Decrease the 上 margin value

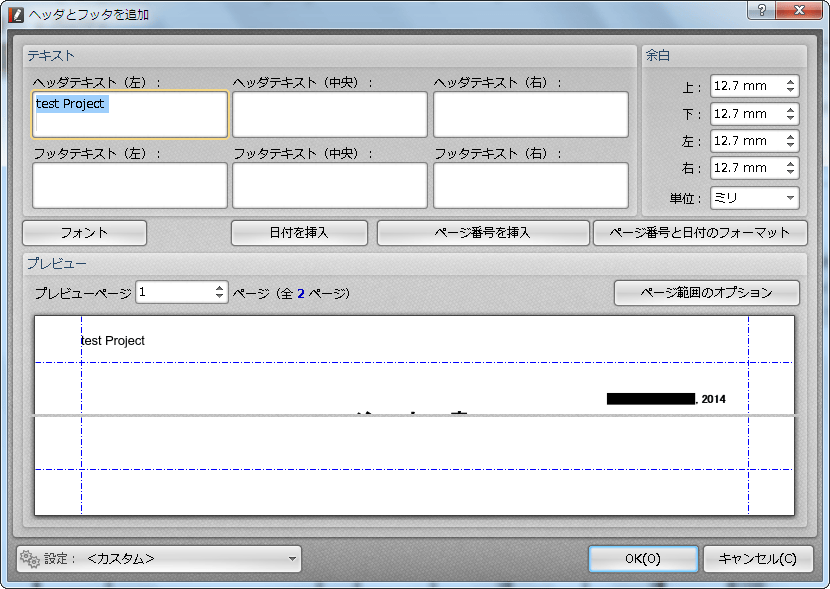point(790,90)
